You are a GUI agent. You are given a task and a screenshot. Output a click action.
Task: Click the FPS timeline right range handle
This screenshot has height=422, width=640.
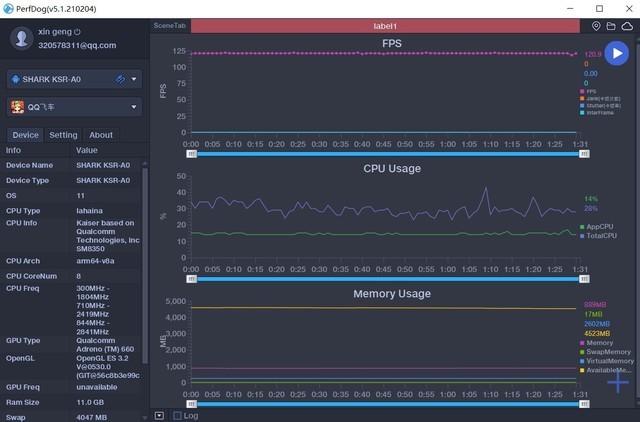point(581,153)
